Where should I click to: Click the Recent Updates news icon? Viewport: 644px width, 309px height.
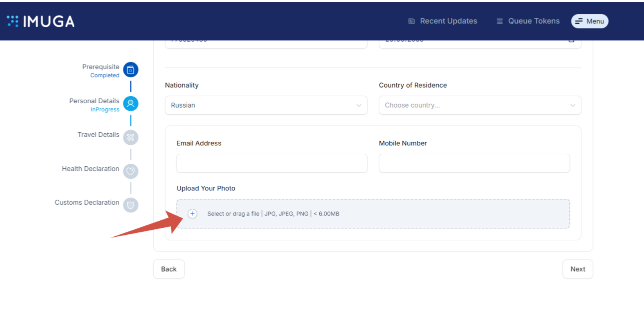(412, 21)
